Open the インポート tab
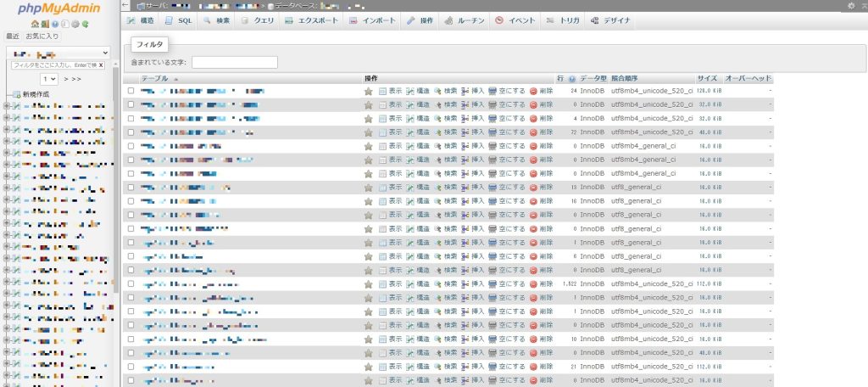 point(373,20)
